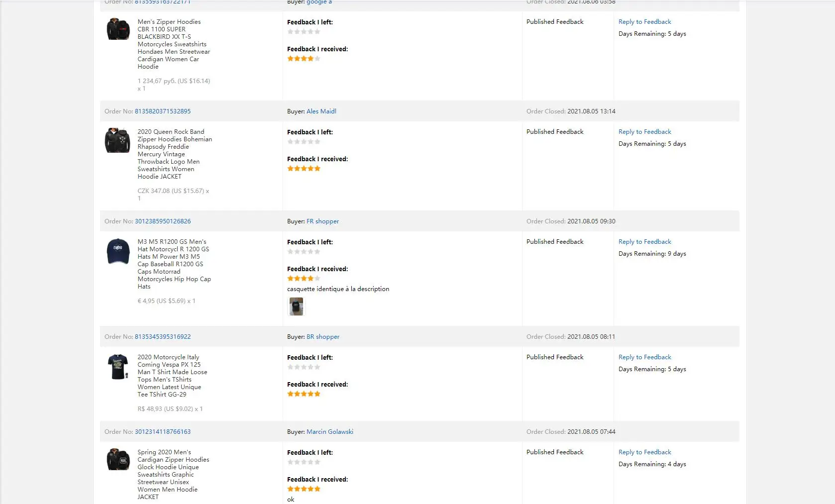
Task: View buyer Ales Maidl's profile
Action: click(321, 111)
